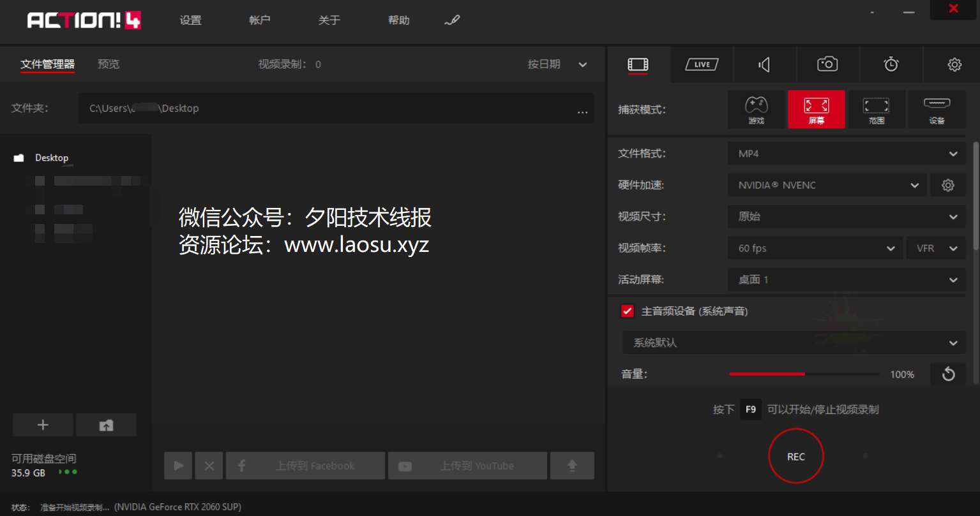
Task: Open the 帮助 menu
Action: click(399, 20)
